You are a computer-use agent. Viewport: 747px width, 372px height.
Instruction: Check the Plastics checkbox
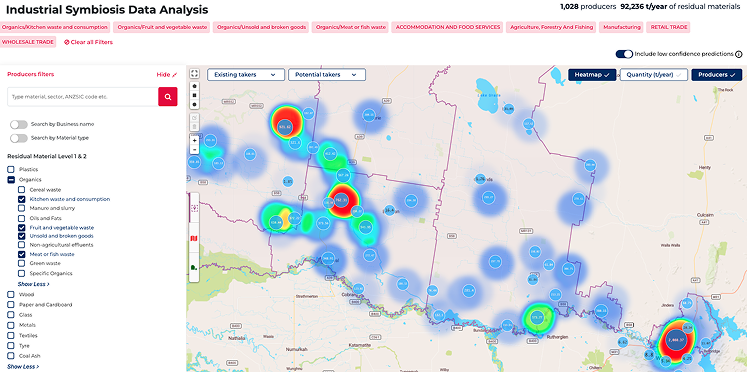pyautogui.click(x=10, y=169)
